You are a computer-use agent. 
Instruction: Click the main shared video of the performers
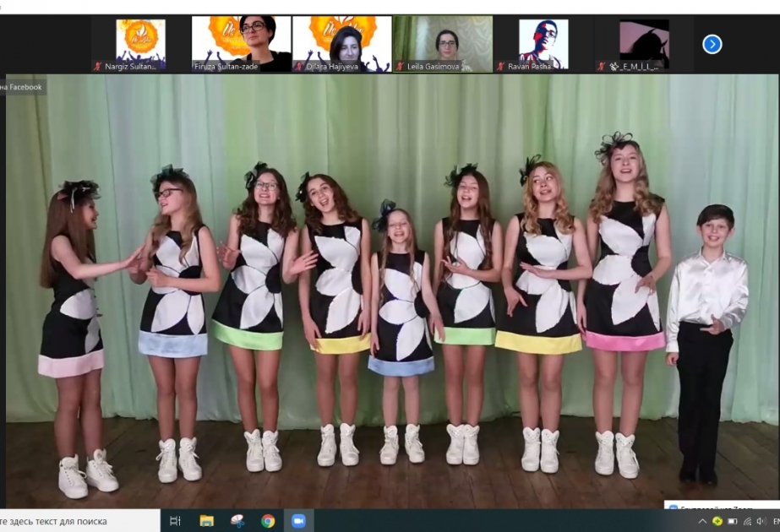(392, 290)
